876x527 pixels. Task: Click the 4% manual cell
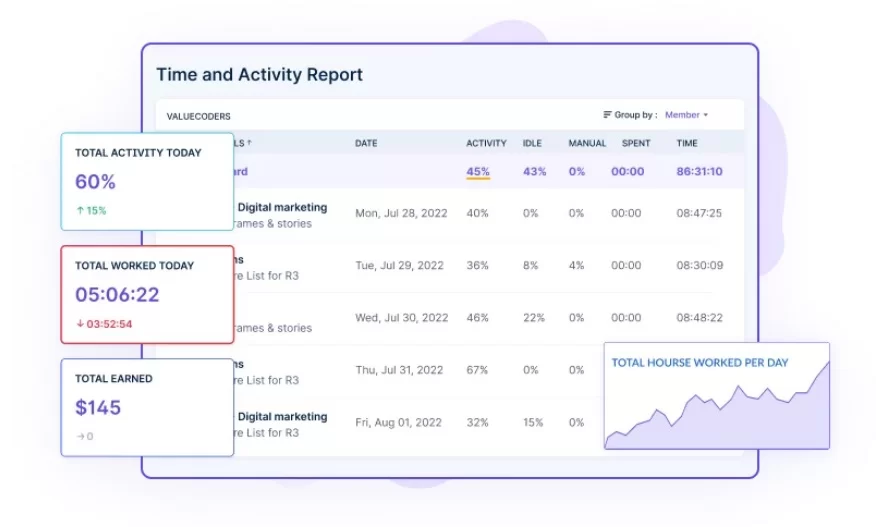click(576, 265)
